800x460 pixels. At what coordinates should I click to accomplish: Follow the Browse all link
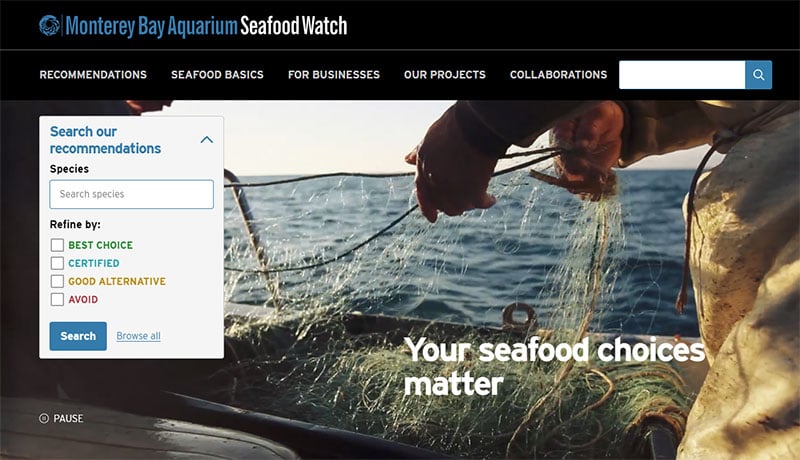138,336
